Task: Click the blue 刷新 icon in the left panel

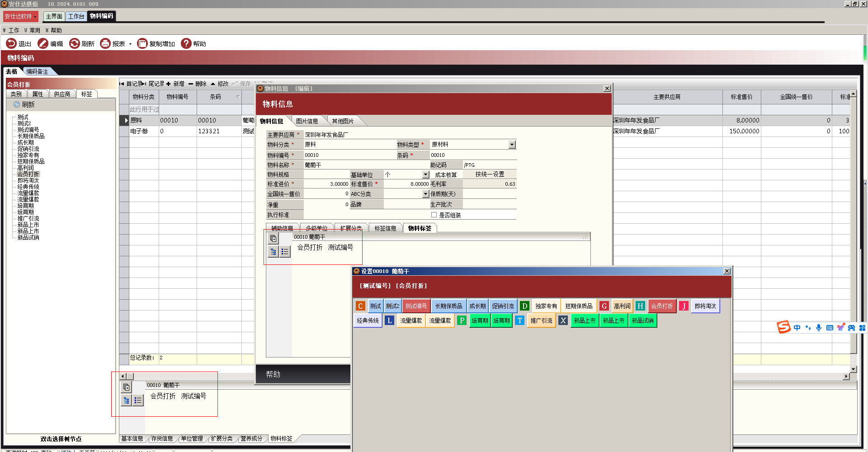Action: (x=17, y=104)
